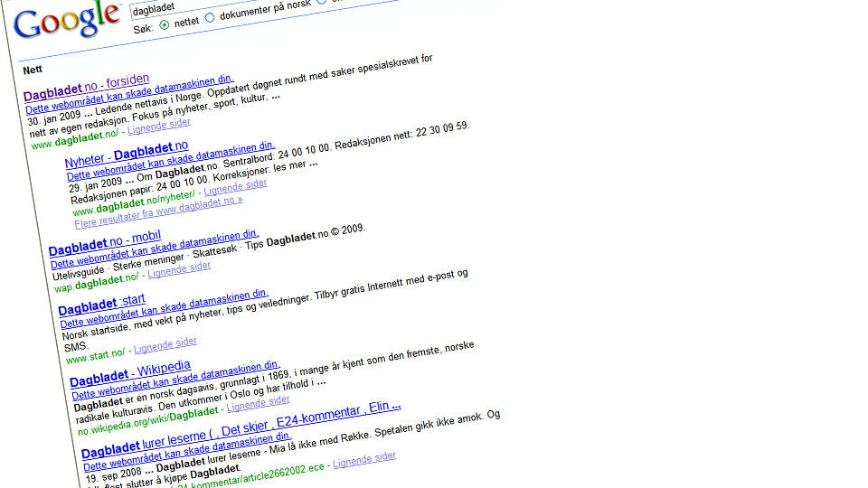Click warning link under Dagbladet - Wikipedia

coord(176,380)
